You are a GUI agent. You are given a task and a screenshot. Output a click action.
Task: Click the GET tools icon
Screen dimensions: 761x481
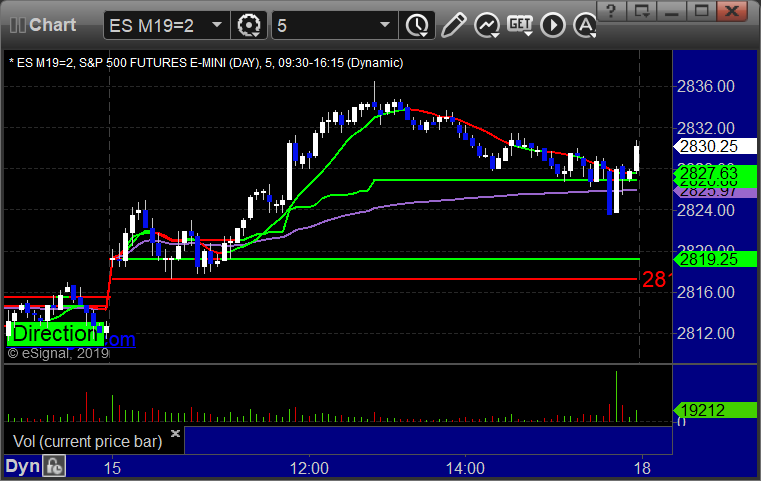(520, 25)
